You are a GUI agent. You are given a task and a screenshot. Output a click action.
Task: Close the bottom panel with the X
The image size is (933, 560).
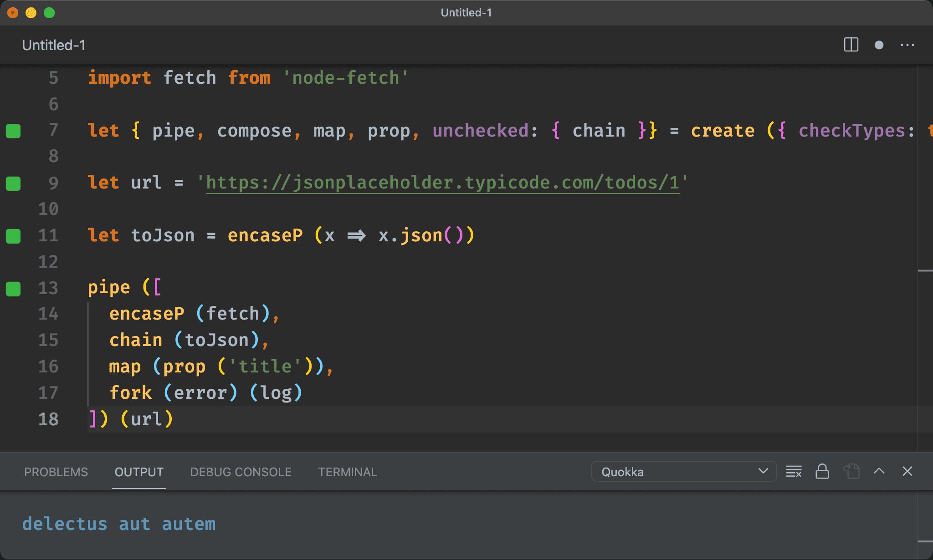point(907,471)
